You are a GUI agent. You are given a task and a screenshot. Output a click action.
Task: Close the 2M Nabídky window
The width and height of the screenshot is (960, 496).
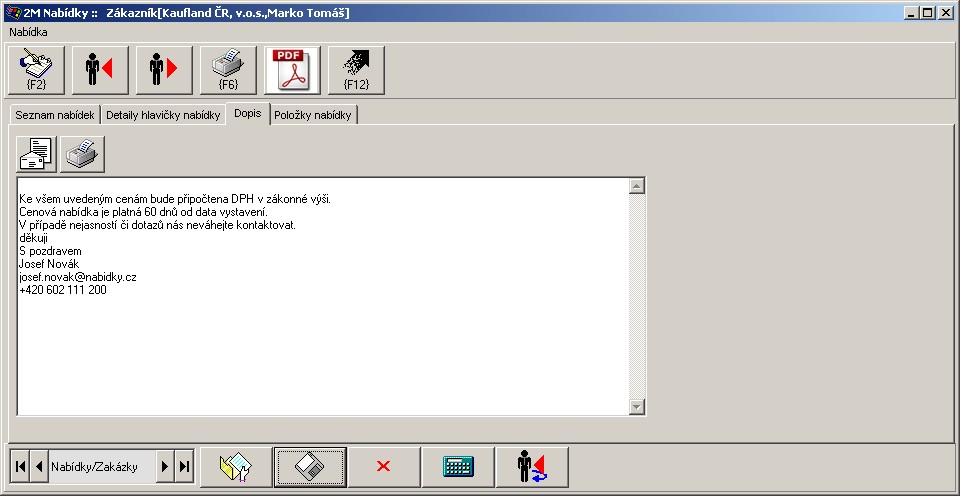[x=945, y=13]
